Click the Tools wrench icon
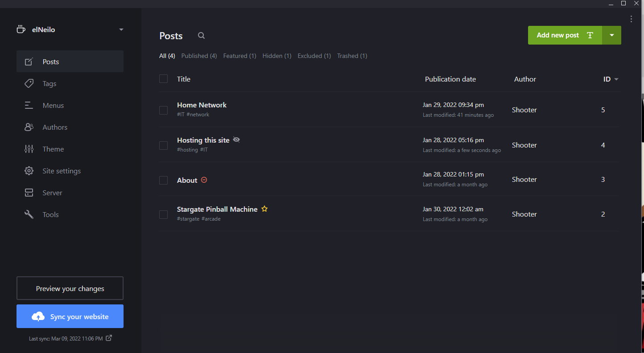The image size is (644, 353). pos(29,214)
